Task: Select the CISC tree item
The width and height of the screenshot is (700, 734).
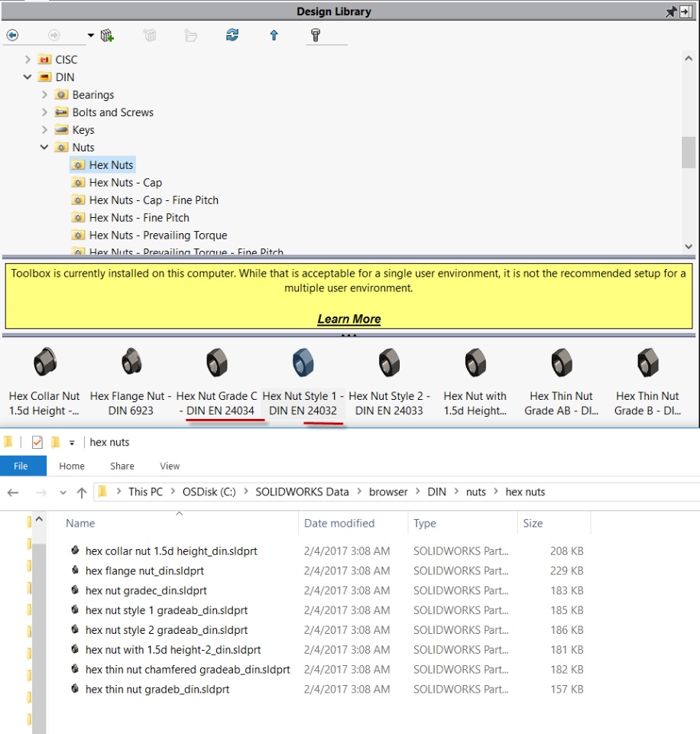Action: coord(66,60)
